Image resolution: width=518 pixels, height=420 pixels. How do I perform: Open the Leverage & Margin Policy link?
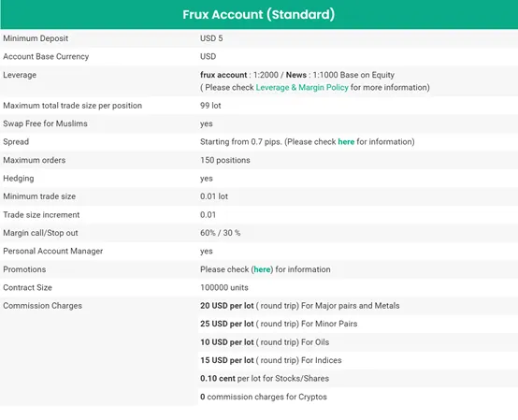coord(302,88)
